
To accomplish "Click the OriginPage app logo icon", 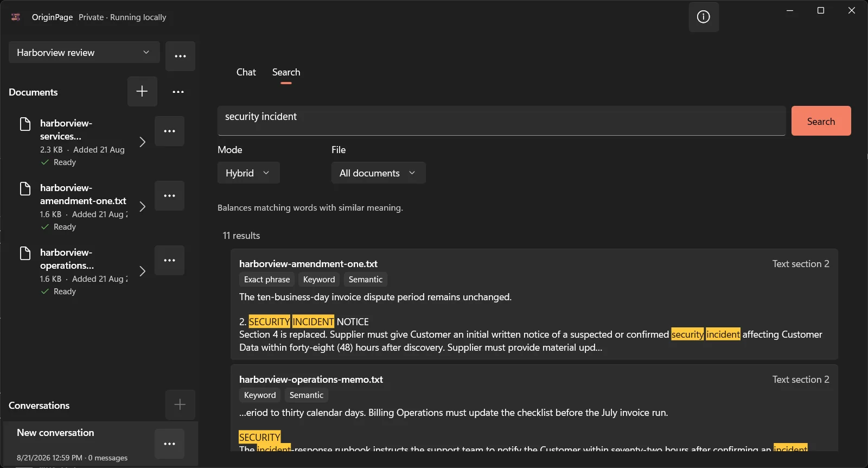I will [16, 17].
